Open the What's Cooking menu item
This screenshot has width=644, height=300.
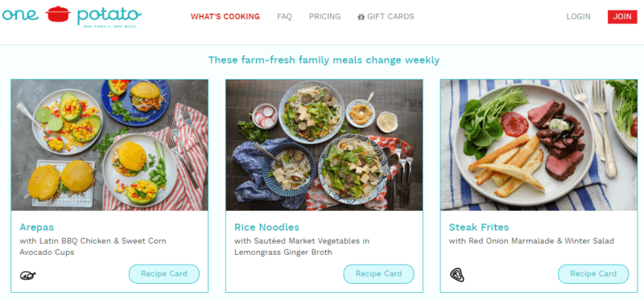225,17
